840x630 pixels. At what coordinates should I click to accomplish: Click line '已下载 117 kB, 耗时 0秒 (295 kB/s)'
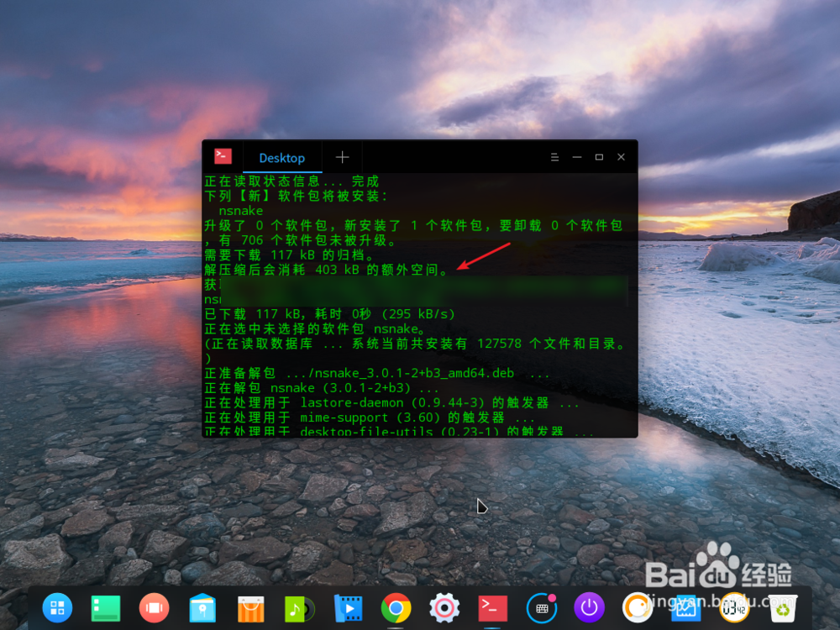coord(329,314)
